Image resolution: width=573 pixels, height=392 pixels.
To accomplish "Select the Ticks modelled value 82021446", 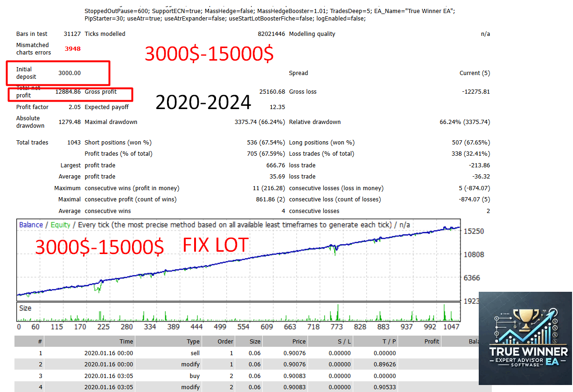I will pos(271,34).
